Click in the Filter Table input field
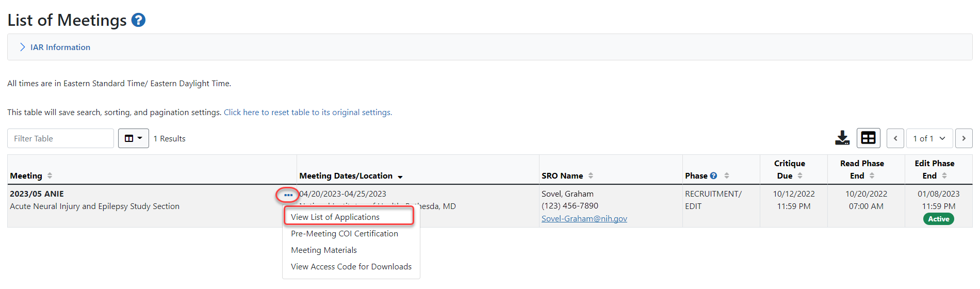980x289 pixels. (60, 138)
